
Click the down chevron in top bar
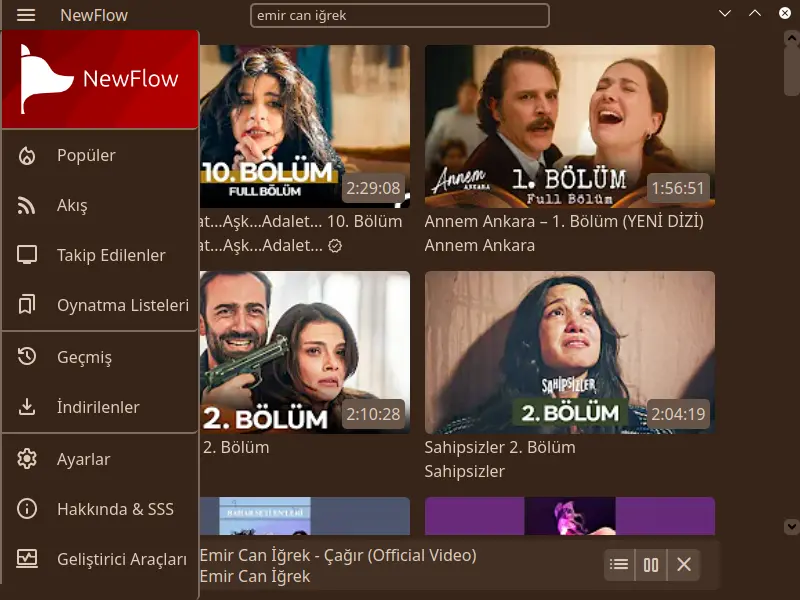tap(725, 14)
